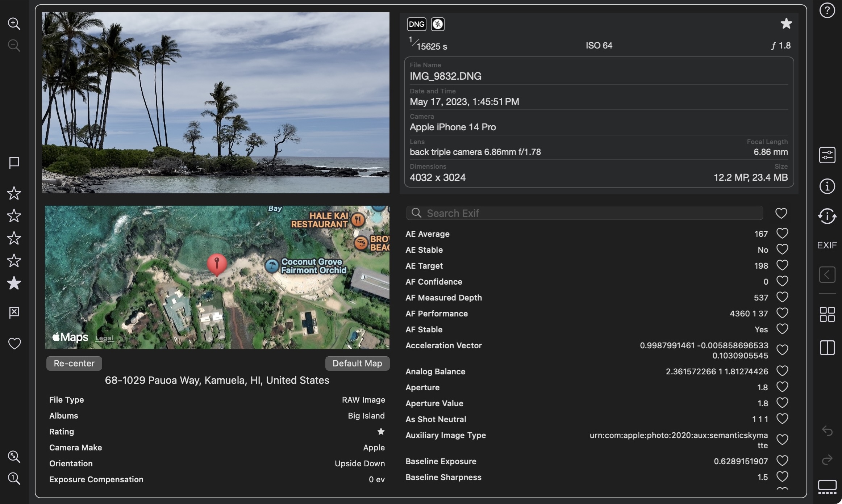Show the filmstrip view icon
842x504 pixels.
[x=827, y=486]
